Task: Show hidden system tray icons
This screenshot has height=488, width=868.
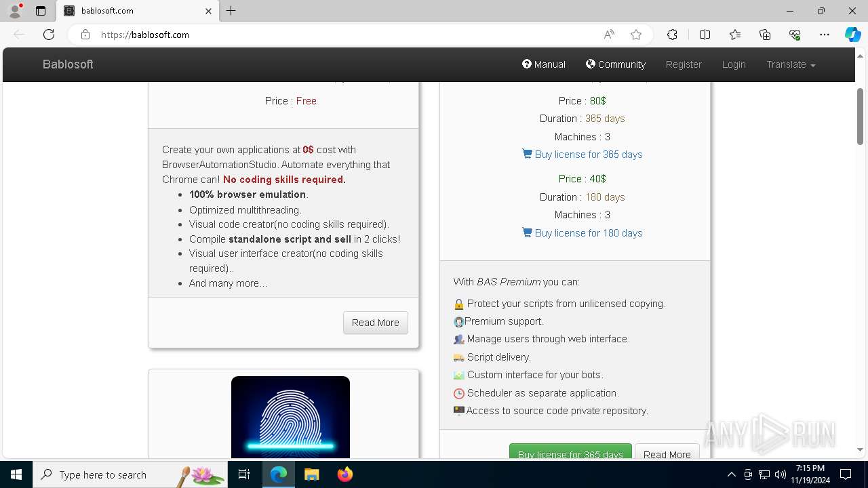Action: [731, 474]
